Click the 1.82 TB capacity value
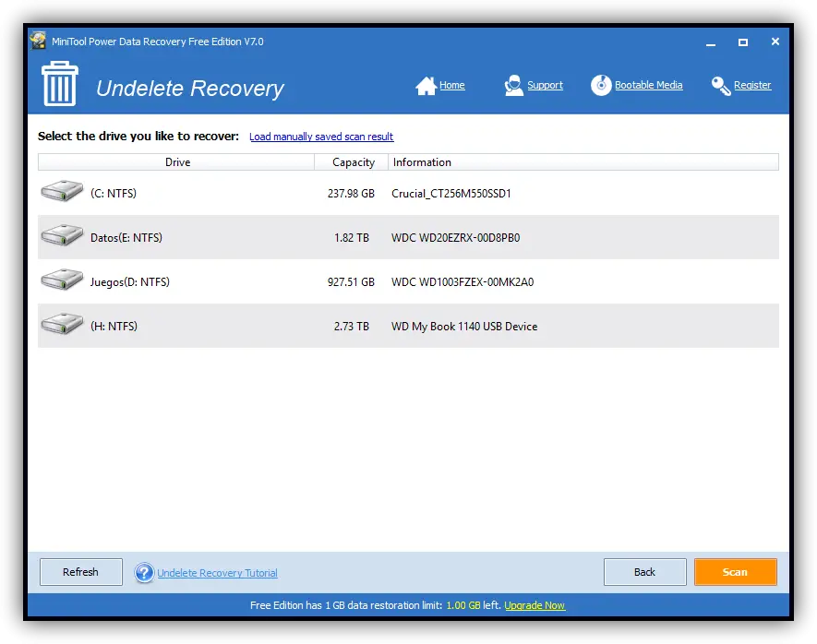 coord(351,237)
